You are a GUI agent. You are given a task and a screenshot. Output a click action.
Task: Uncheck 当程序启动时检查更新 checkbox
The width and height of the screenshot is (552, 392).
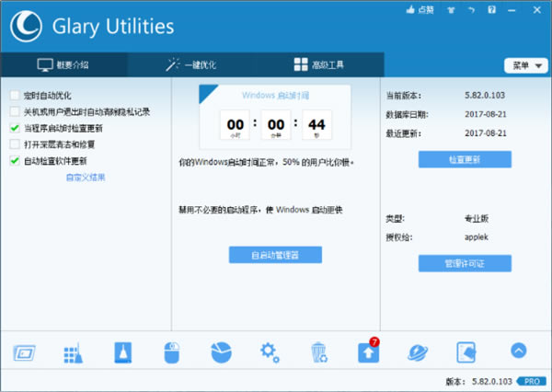pyautogui.click(x=15, y=128)
